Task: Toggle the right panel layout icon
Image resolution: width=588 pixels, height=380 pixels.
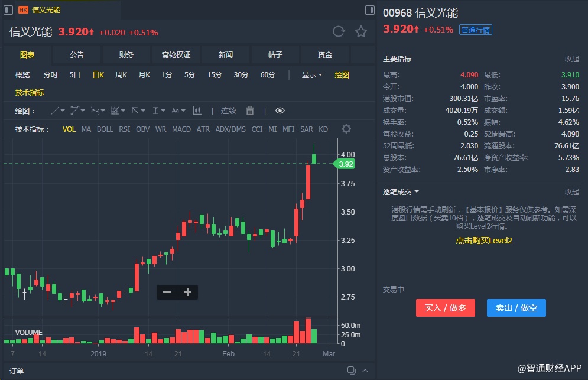Action: coord(370,10)
